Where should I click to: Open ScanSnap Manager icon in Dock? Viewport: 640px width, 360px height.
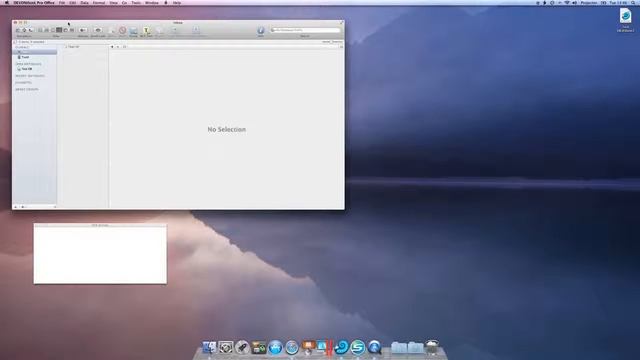(x=358, y=347)
